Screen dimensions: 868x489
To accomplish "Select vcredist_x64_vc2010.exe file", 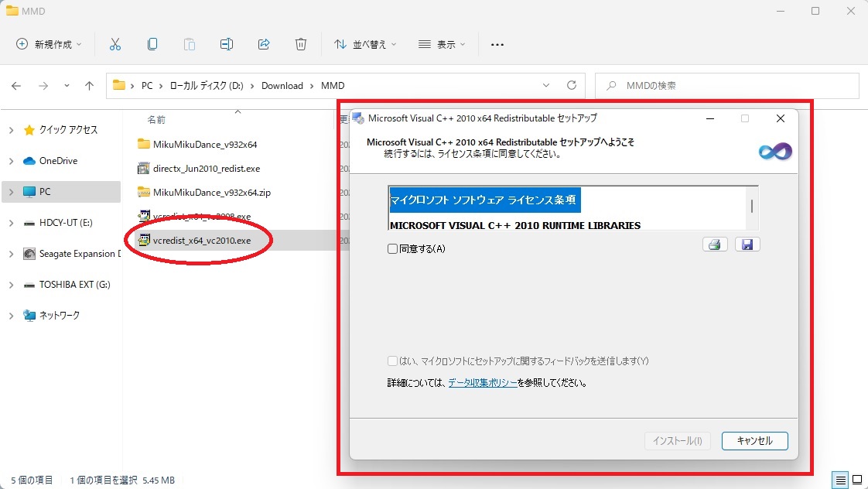I will pyautogui.click(x=201, y=241).
